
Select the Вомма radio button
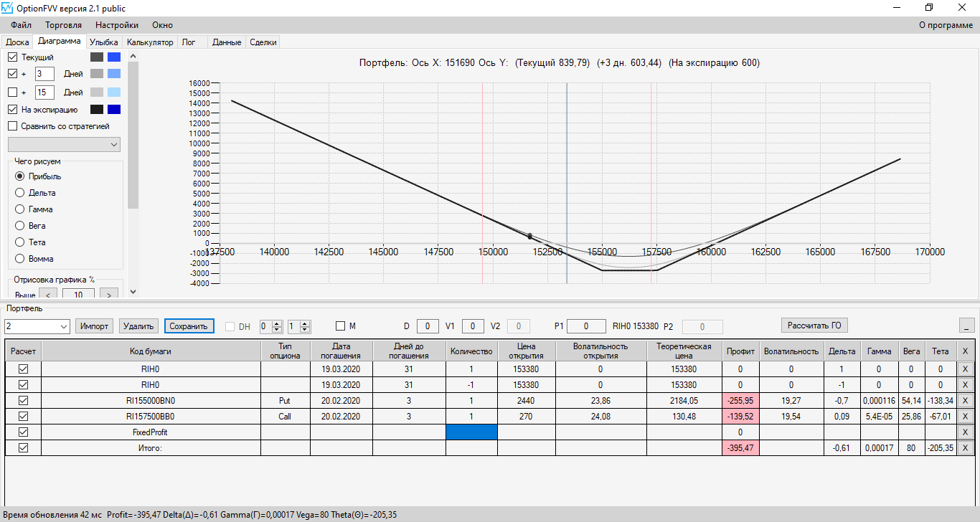coord(20,259)
